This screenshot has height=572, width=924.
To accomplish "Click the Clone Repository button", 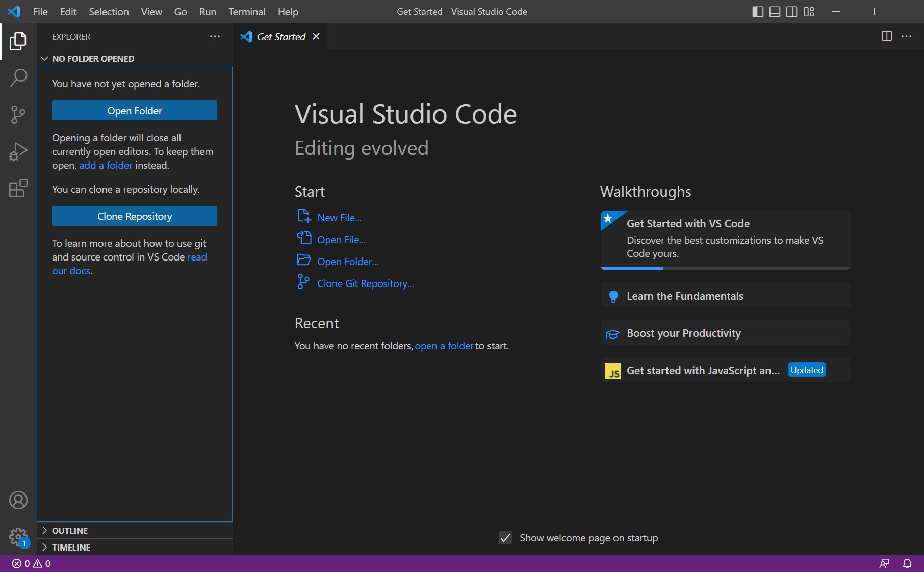I will pyautogui.click(x=135, y=216).
